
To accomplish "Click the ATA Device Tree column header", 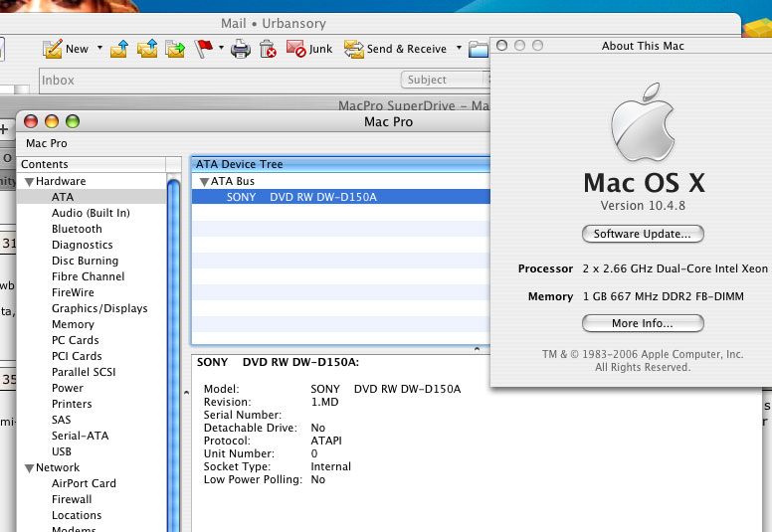I will (340, 164).
